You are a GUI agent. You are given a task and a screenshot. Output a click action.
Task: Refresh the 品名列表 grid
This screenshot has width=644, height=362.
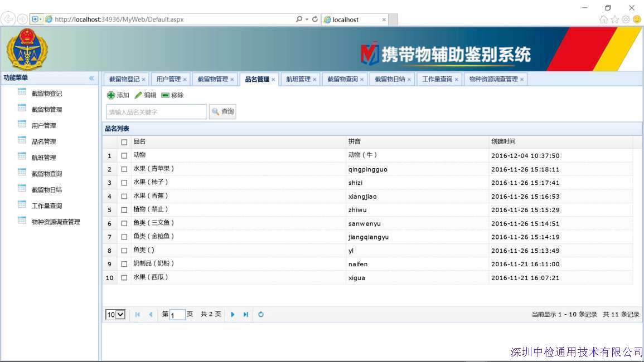pos(261,315)
